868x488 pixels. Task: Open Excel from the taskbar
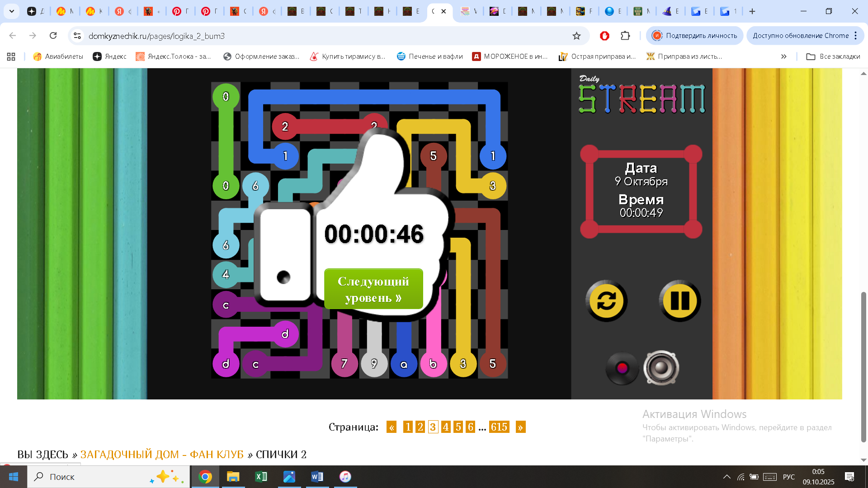[x=261, y=477]
